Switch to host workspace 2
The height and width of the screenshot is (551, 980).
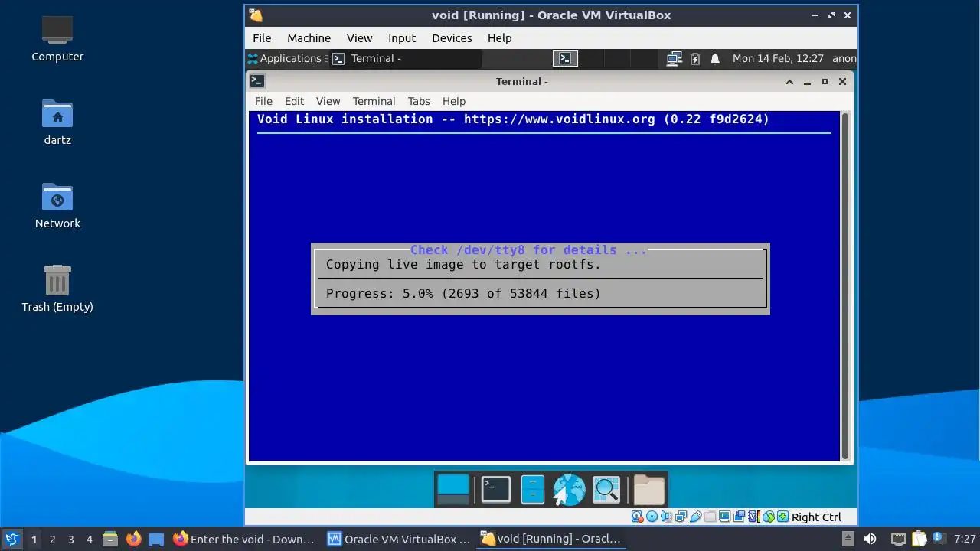pos(52,540)
